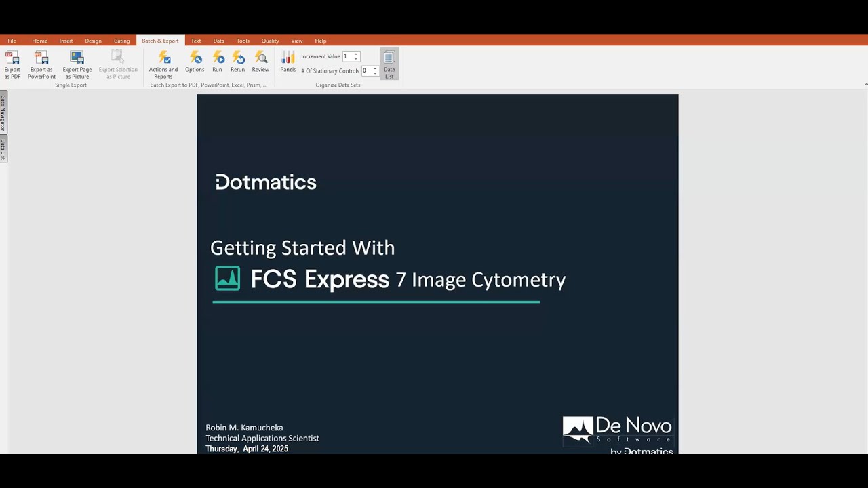Click '7 Image Cytometry' text

pos(481,280)
